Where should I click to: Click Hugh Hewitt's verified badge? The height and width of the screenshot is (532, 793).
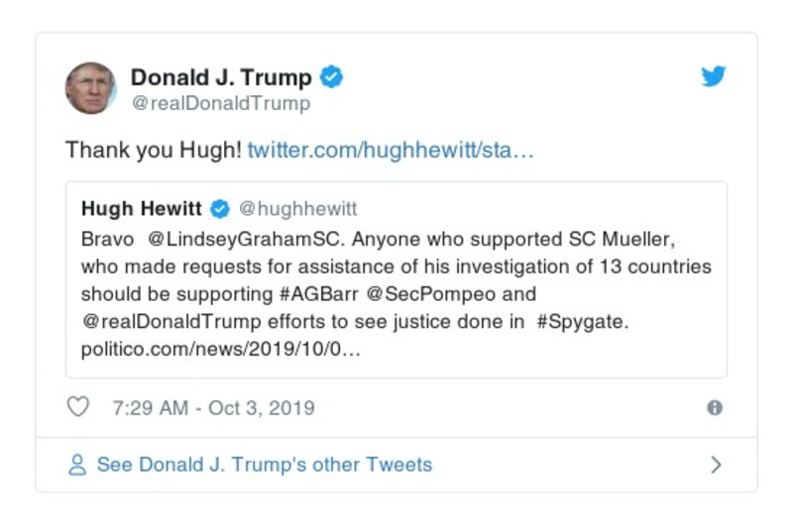click(x=221, y=209)
